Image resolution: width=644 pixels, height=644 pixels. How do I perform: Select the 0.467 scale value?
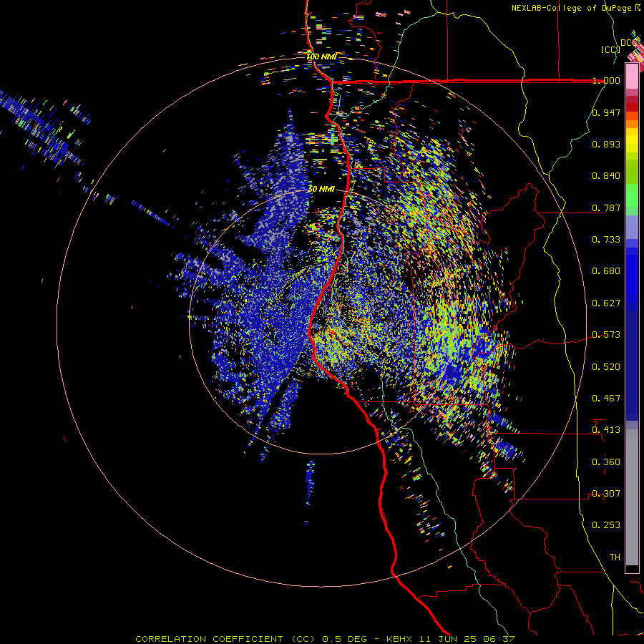pos(606,399)
